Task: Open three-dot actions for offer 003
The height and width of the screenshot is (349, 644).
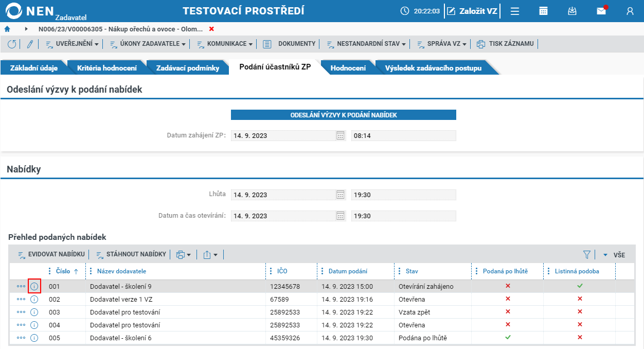Action: point(21,312)
